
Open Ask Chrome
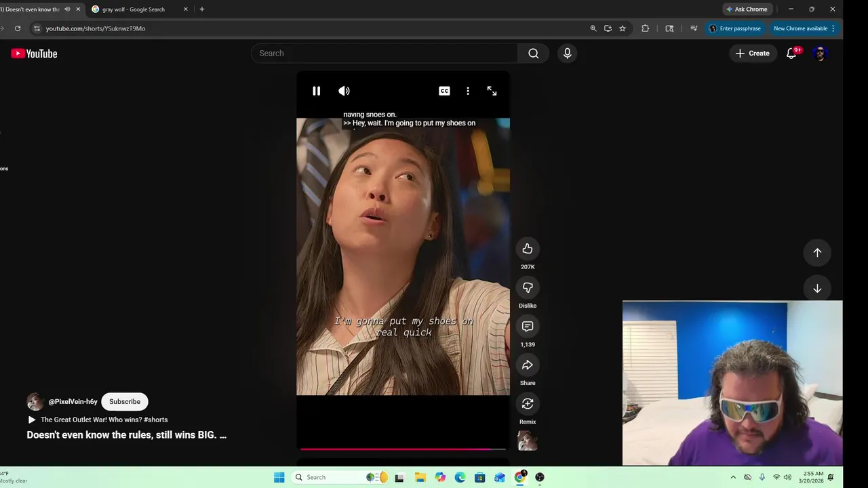(747, 9)
